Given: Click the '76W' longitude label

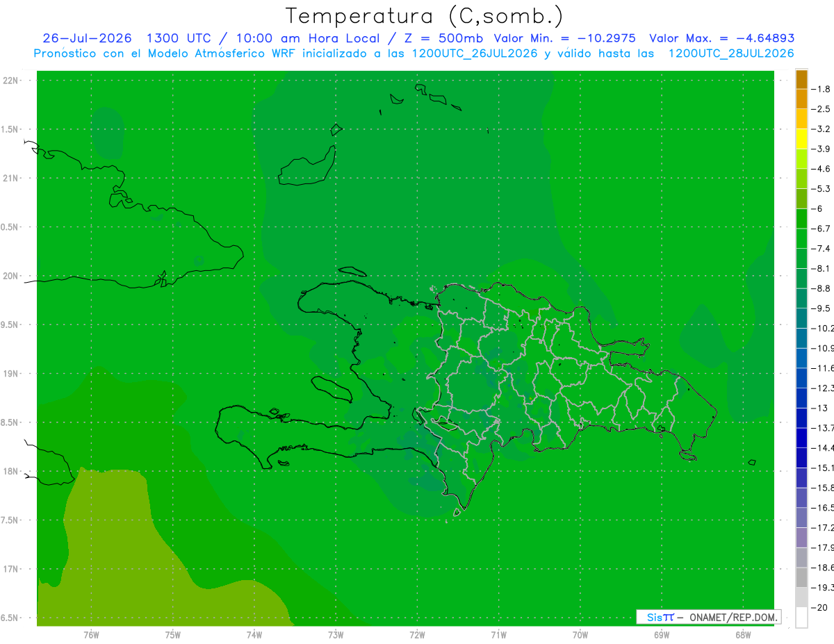Looking at the screenshot, I should click(x=91, y=635).
